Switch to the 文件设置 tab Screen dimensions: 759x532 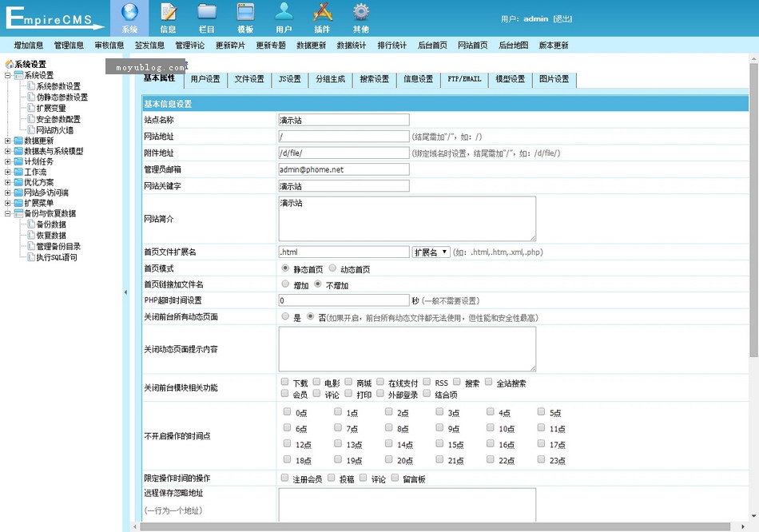(249, 79)
